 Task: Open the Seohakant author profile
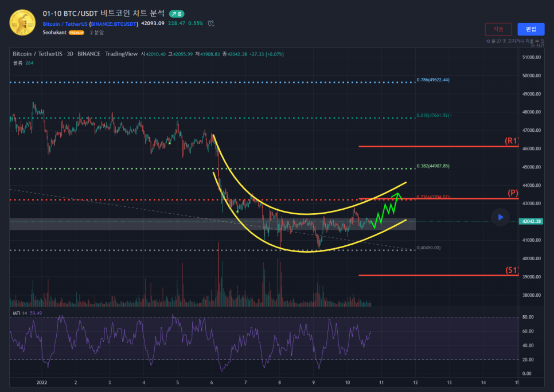54,33
